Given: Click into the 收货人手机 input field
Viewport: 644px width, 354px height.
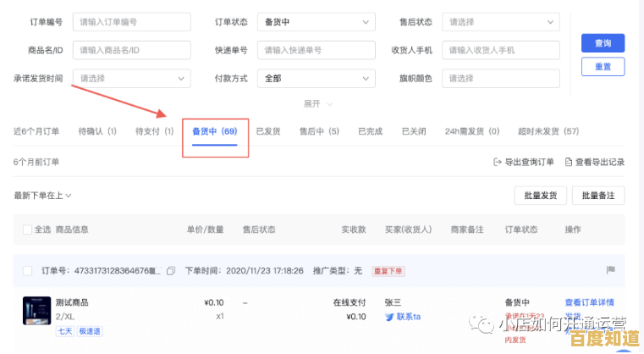Looking at the screenshot, I should click(x=501, y=50).
